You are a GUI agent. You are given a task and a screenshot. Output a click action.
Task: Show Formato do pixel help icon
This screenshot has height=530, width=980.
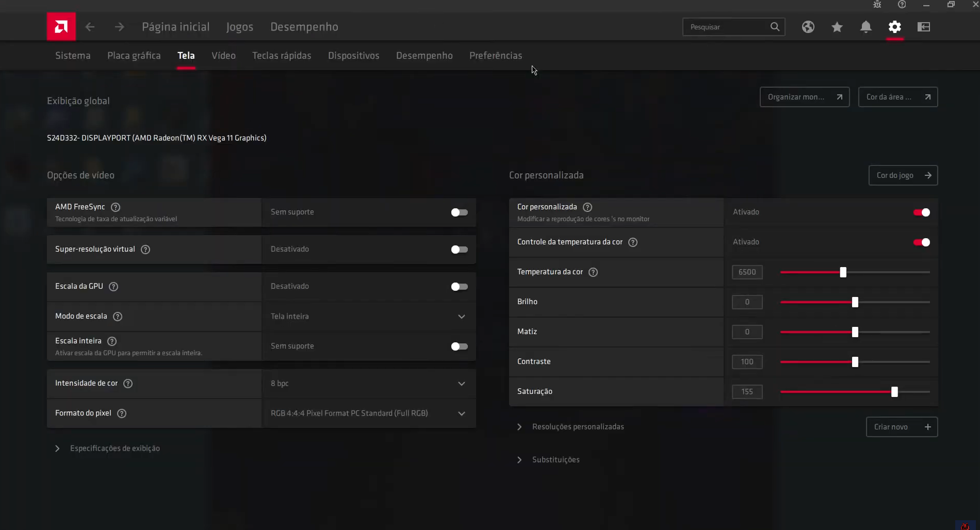pyautogui.click(x=122, y=413)
